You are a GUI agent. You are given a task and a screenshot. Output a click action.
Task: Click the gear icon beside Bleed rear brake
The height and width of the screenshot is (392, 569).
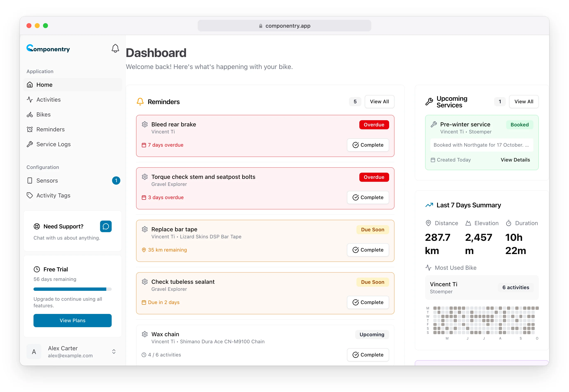tap(145, 124)
